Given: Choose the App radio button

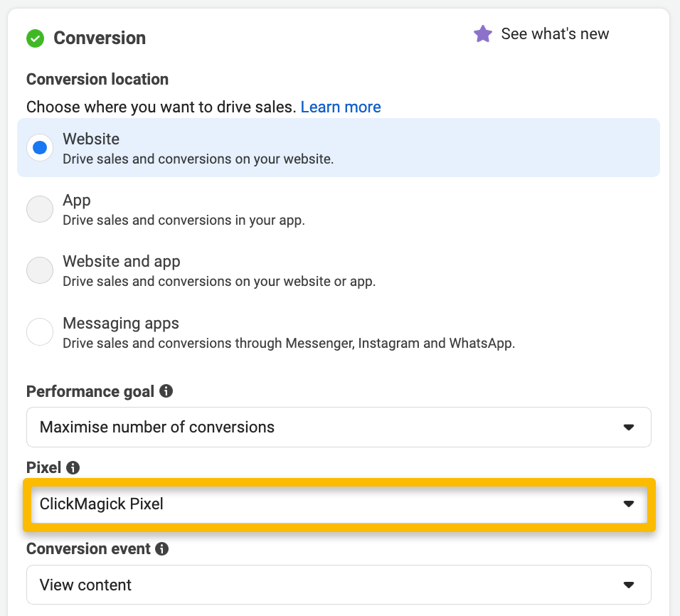Looking at the screenshot, I should (40, 210).
